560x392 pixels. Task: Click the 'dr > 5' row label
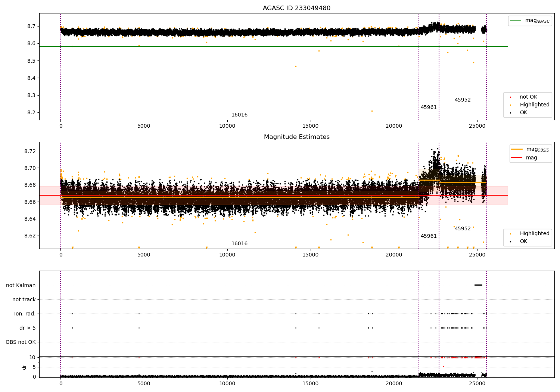pyautogui.click(x=28, y=328)
